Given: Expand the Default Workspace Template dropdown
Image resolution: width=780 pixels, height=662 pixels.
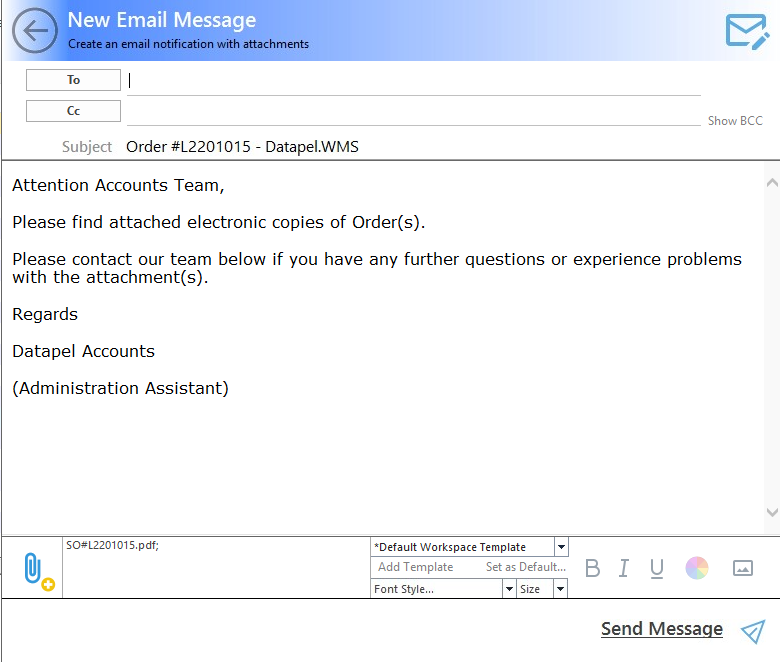Looking at the screenshot, I should [x=561, y=547].
